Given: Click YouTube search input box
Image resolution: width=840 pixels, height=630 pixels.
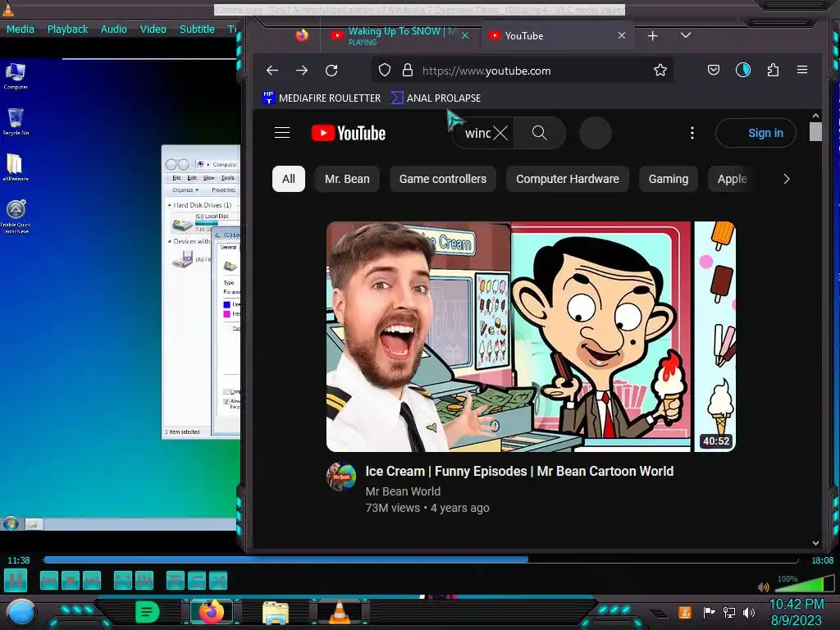Looking at the screenshot, I should pos(477,133).
